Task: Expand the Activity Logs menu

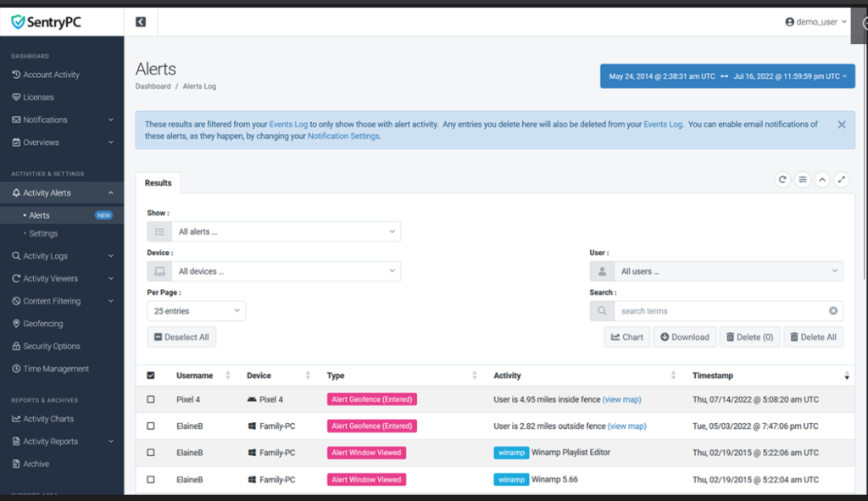Action: (x=61, y=256)
